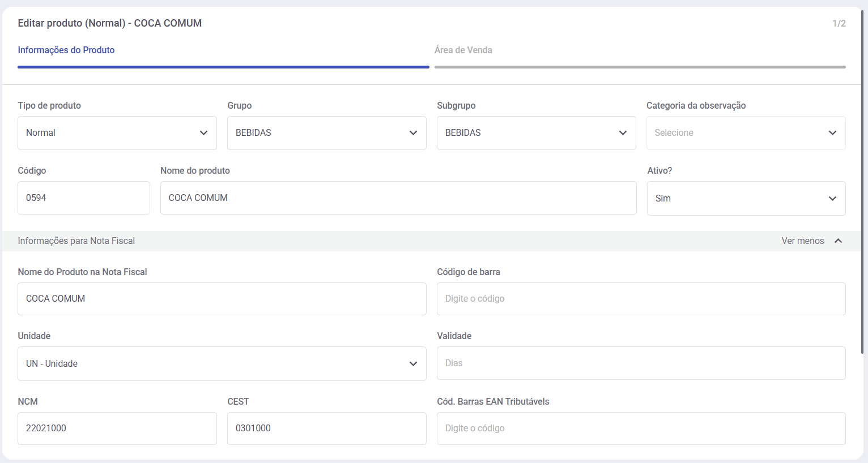Click the Unidade dropdown chevron arrow
Image resolution: width=868 pixels, height=463 pixels.
(x=413, y=364)
